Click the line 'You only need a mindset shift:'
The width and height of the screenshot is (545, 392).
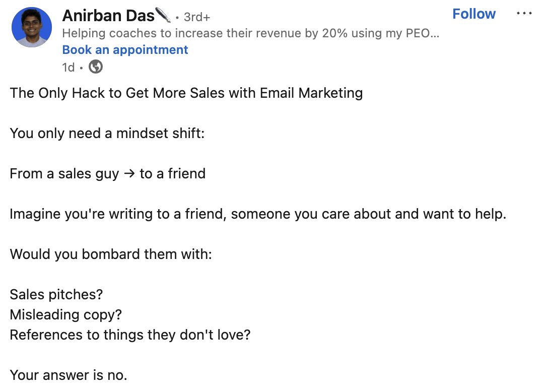coord(107,133)
